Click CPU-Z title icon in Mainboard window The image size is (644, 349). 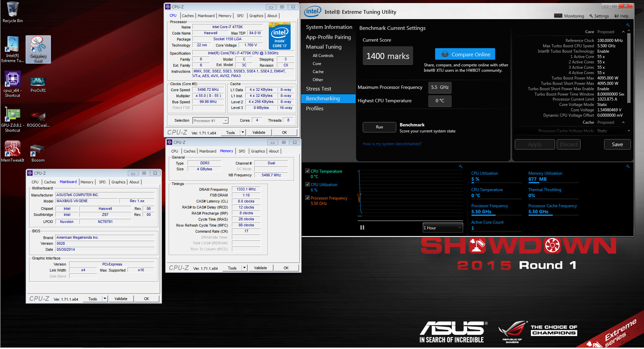(30, 173)
